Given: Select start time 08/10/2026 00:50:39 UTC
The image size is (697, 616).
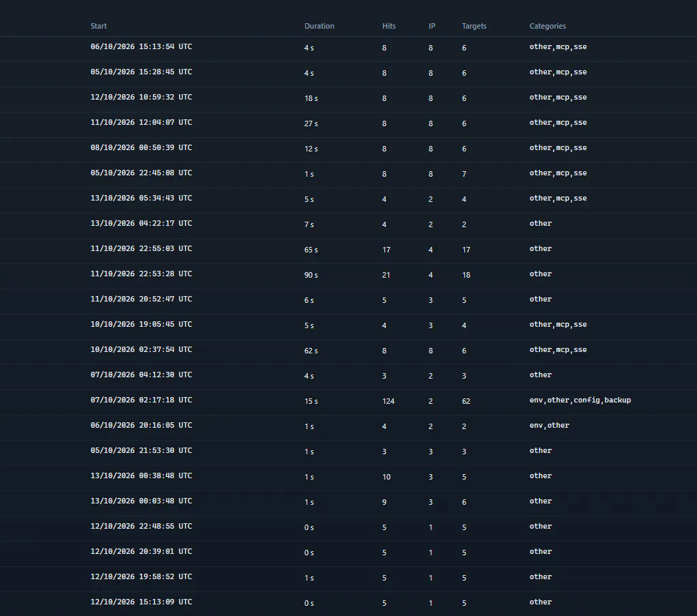Looking at the screenshot, I should (x=141, y=147).
